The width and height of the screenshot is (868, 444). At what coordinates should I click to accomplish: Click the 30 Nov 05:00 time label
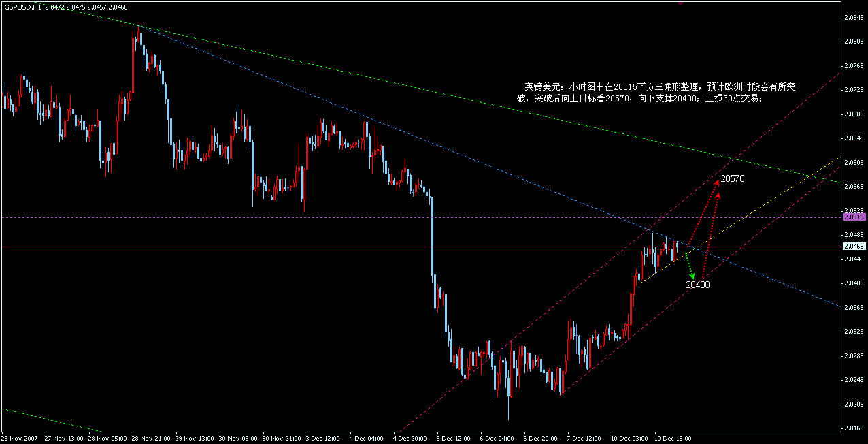point(237,439)
